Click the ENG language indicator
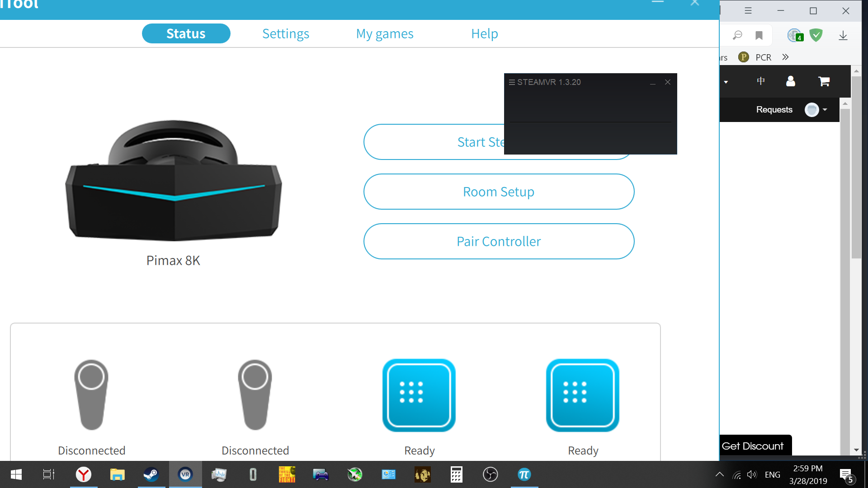The height and width of the screenshot is (488, 868). point(773,475)
